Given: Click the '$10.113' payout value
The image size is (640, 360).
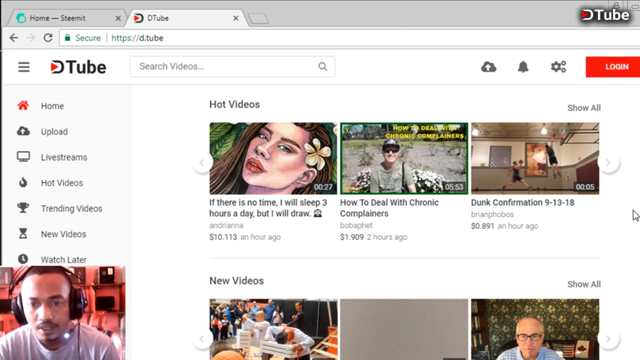Looking at the screenshot, I should [223, 237].
